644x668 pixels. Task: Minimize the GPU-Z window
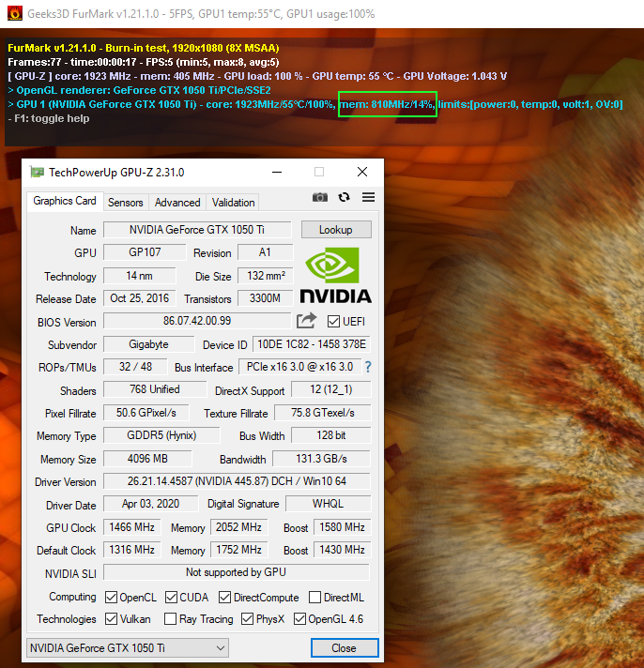(x=277, y=172)
